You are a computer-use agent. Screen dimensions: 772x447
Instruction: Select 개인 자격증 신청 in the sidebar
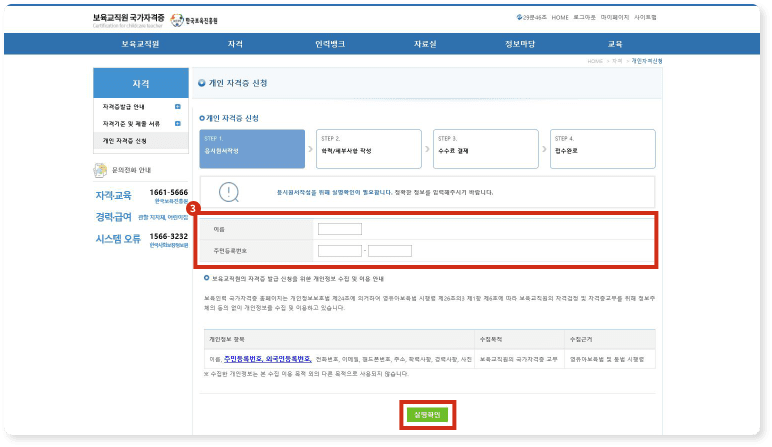point(125,141)
